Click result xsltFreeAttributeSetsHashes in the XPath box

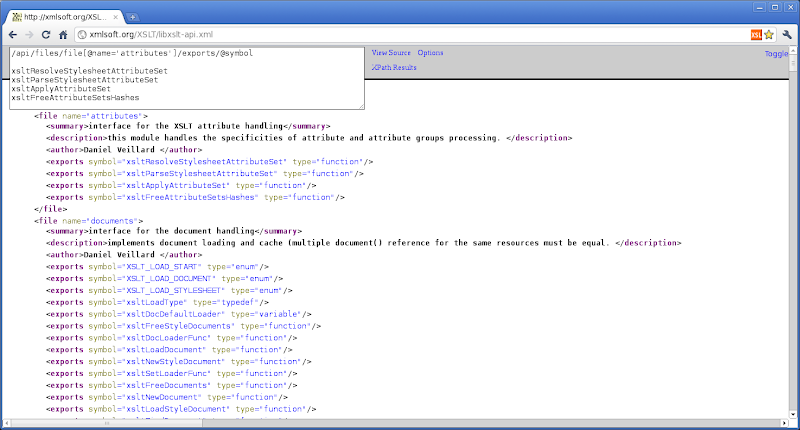pos(75,97)
